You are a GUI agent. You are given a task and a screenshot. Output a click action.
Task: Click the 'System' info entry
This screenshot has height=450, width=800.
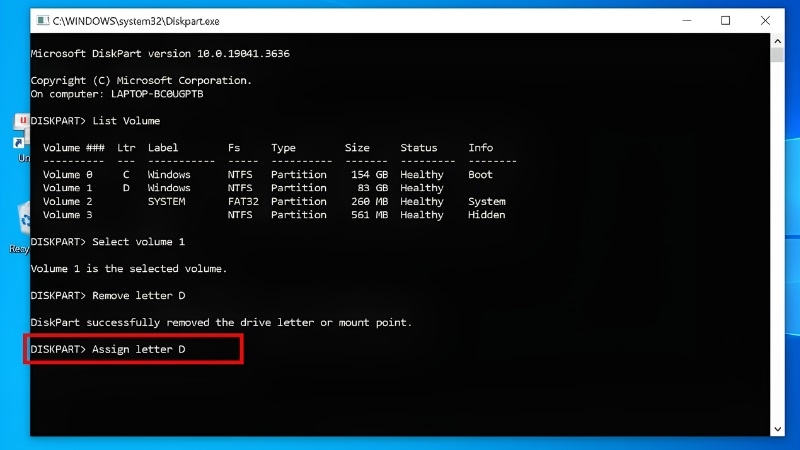click(x=487, y=202)
